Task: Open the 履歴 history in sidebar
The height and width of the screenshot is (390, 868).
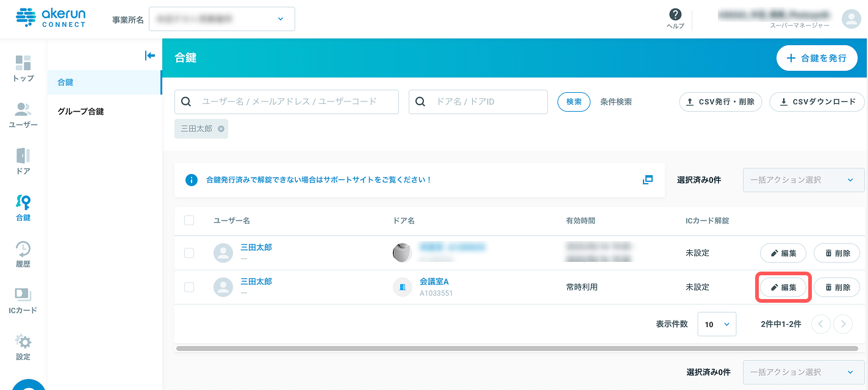Action: point(23,254)
